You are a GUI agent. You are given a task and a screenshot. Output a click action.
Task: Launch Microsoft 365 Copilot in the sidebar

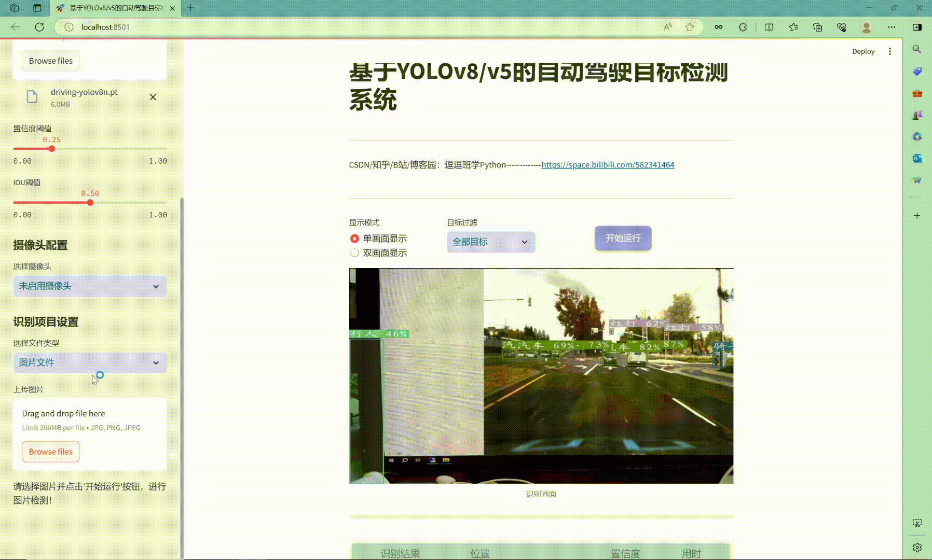916,136
